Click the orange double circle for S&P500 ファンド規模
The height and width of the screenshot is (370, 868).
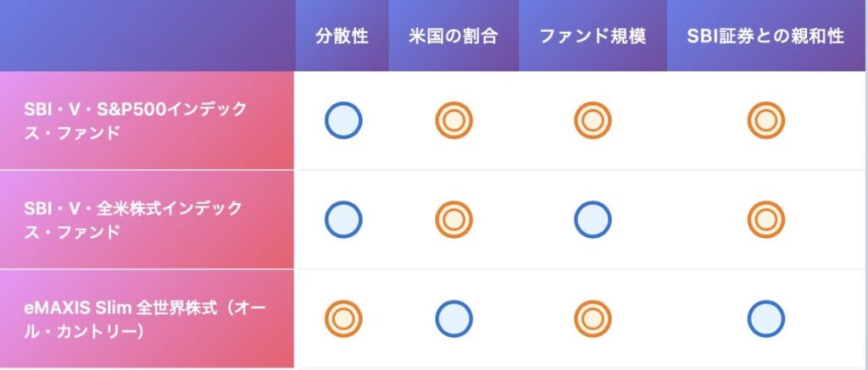point(593,120)
